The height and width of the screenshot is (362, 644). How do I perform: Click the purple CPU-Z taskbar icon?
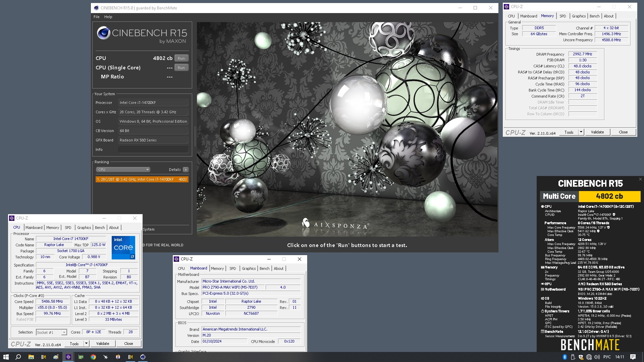coord(68,357)
